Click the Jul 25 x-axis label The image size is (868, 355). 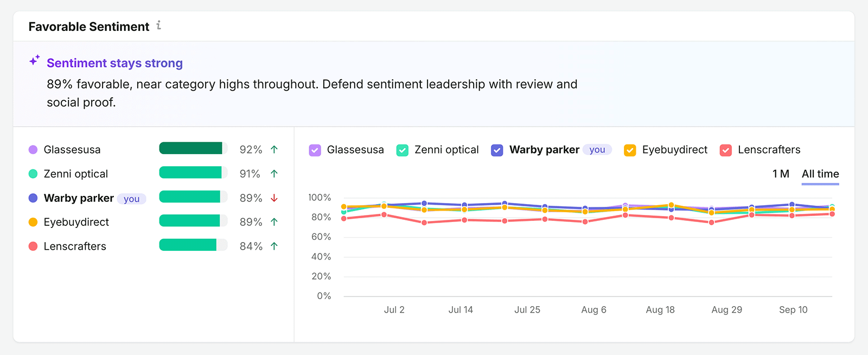coord(527,310)
